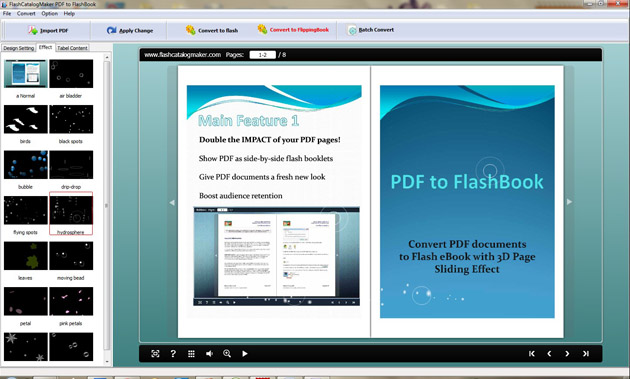The image size is (630, 379).
Task: Show the page thumbnails grid icon
Action: coord(191,354)
